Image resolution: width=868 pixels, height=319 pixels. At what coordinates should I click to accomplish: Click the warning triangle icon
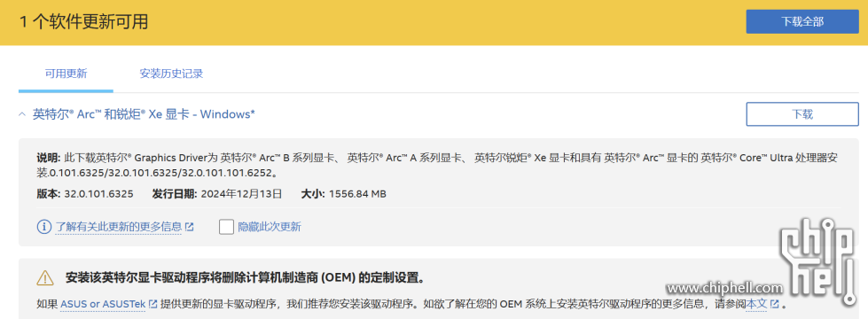(x=45, y=278)
